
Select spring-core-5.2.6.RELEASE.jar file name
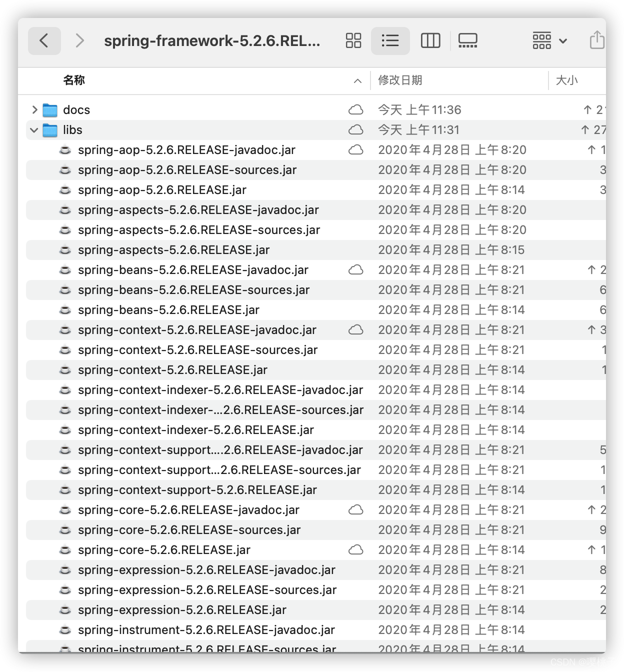pos(164,550)
